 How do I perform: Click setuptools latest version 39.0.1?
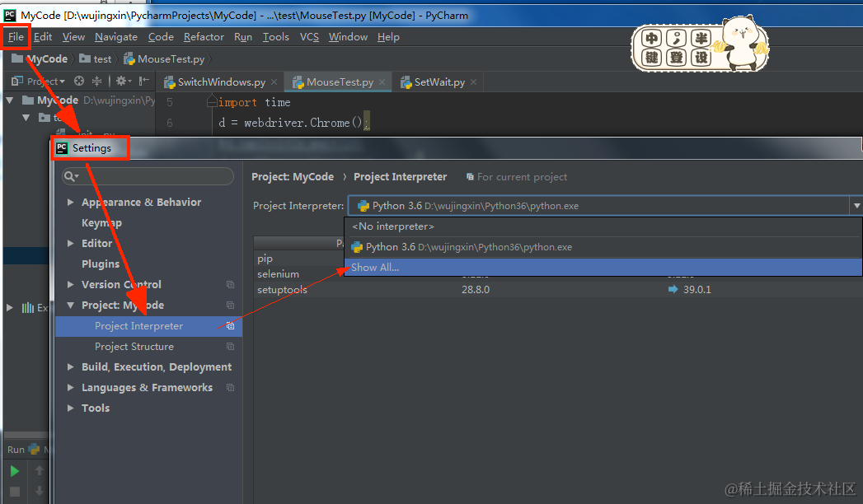696,290
